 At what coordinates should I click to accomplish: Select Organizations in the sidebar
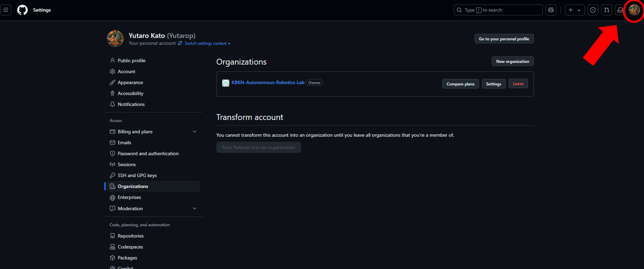coord(154,186)
